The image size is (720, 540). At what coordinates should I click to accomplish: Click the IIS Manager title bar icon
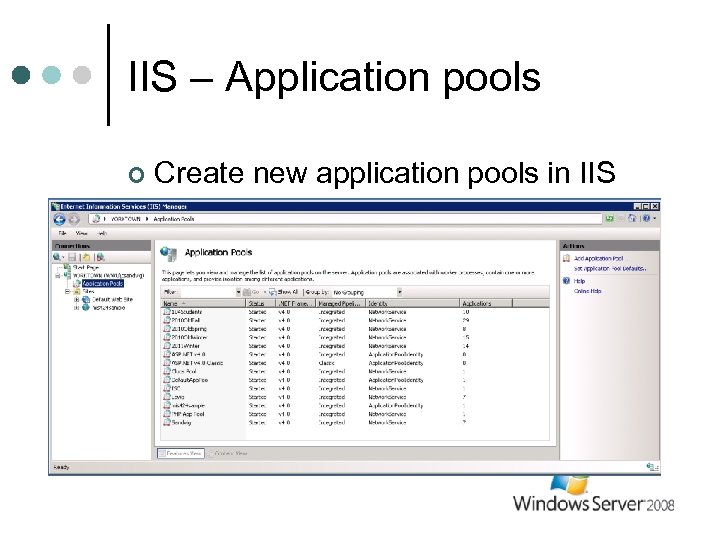point(56,207)
